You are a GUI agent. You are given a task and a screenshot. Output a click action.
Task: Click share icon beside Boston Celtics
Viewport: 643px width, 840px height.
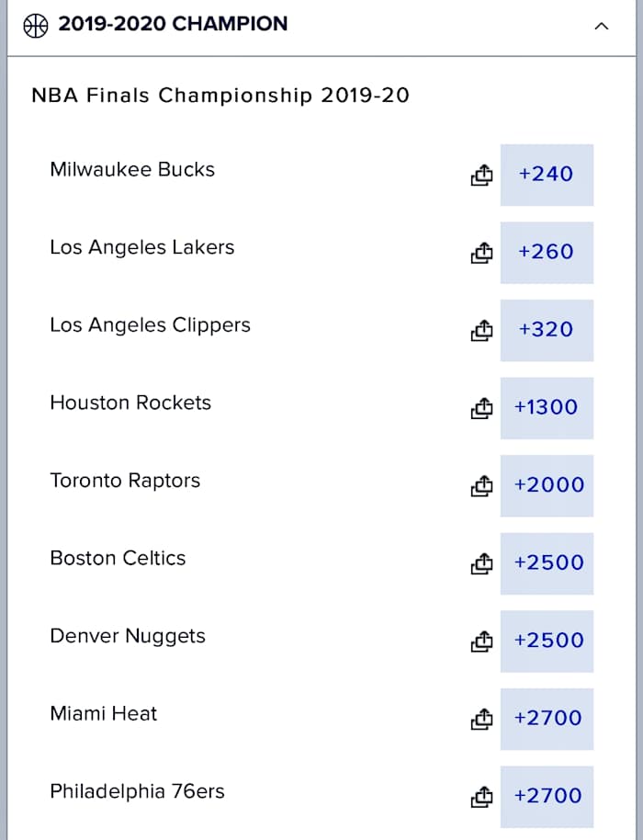pyautogui.click(x=482, y=563)
